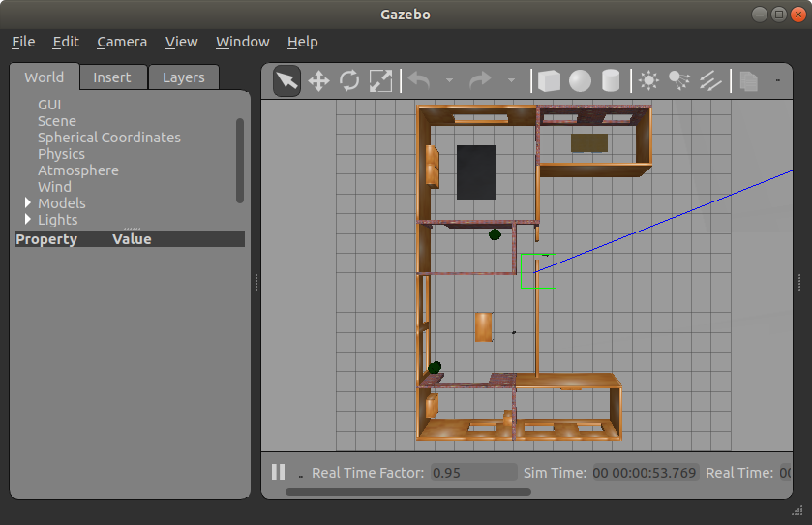Click the black table in top room
812x525 pixels.
[476, 172]
